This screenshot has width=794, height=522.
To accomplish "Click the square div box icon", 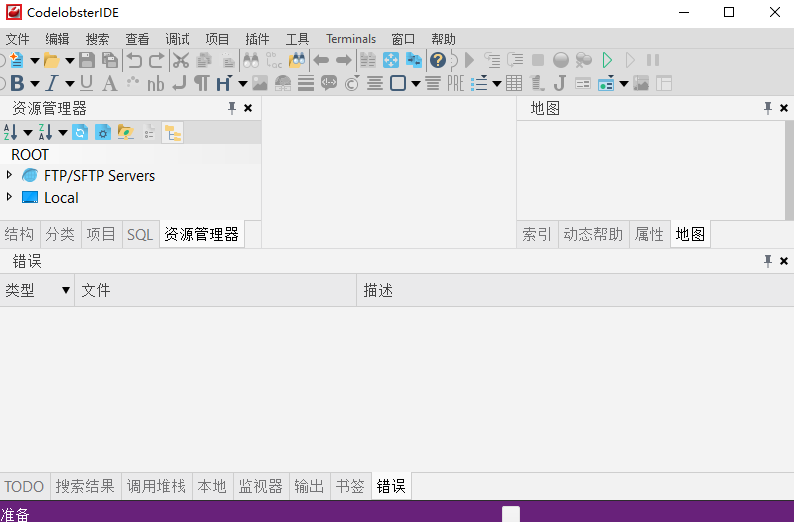I will 398,83.
